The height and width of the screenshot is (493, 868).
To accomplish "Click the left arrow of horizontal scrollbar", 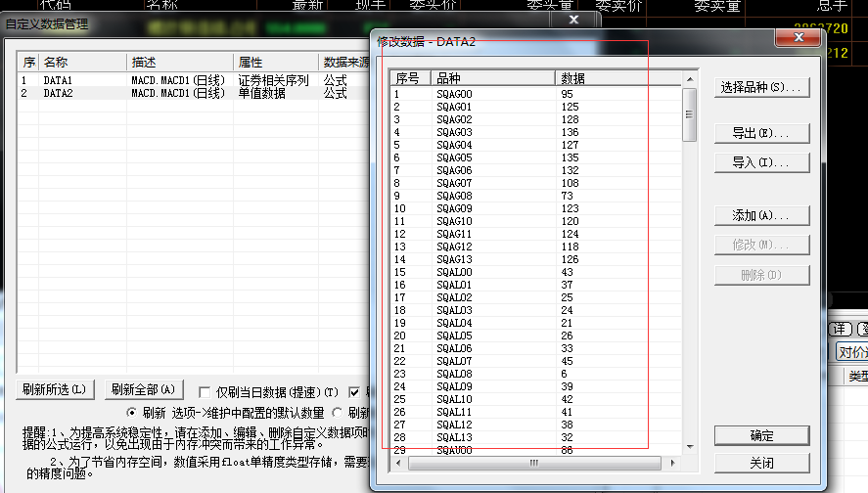I will click(398, 463).
